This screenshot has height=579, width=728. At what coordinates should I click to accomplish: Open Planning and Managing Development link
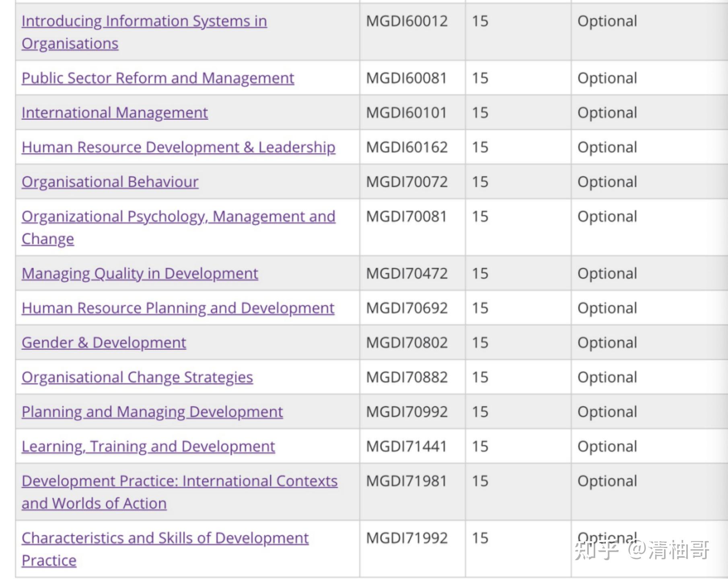(x=152, y=412)
